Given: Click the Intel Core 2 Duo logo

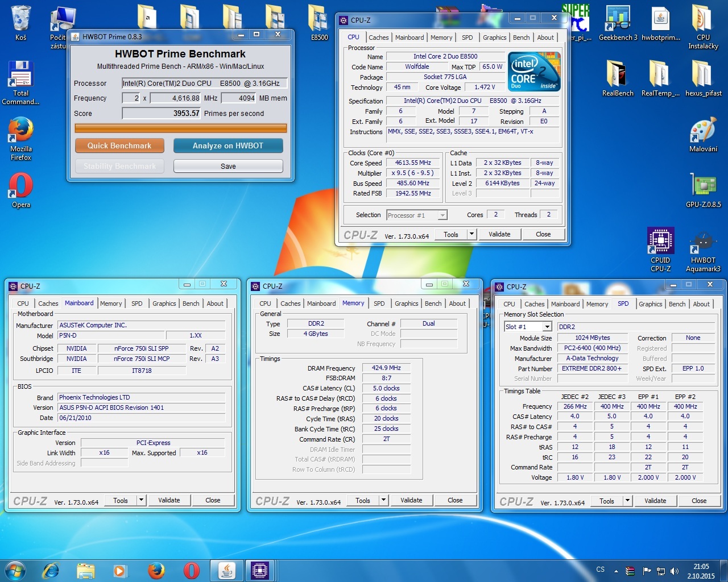Looking at the screenshot, I should [x=534, y=72].
